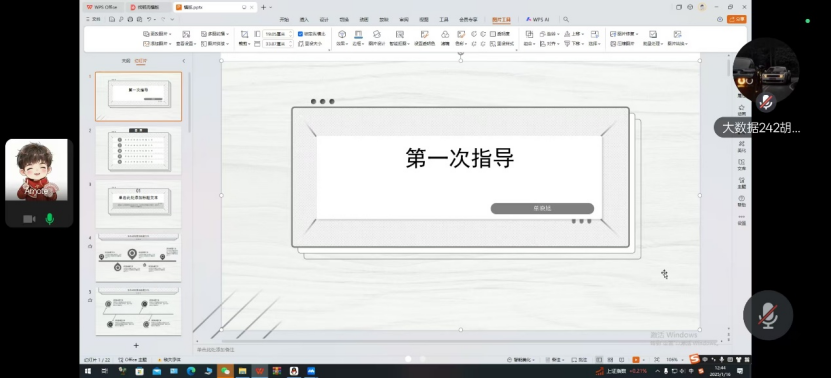Click the undo arrow in quick toolbar
Image resolution: width=831 pixels, height=378 pixels.
149,19
